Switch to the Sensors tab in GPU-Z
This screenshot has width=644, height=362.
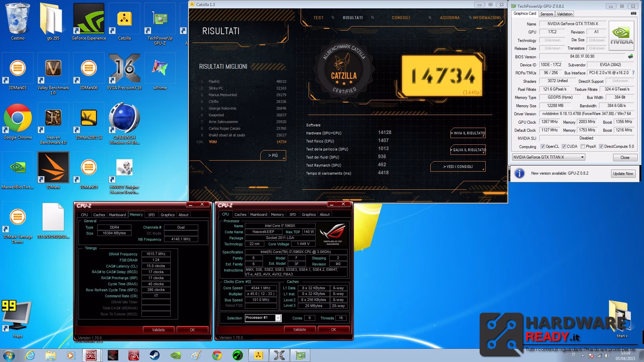tap(546, 14)
